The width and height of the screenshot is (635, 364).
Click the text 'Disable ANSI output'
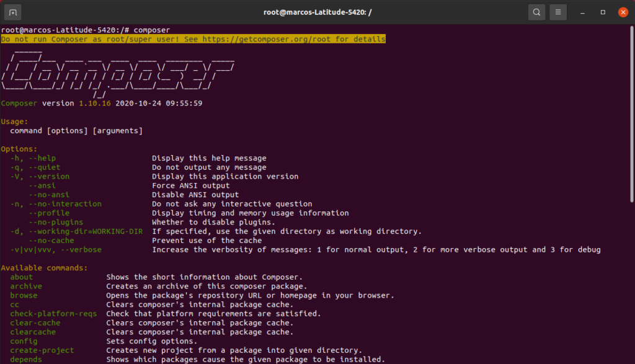click(195, 195)
